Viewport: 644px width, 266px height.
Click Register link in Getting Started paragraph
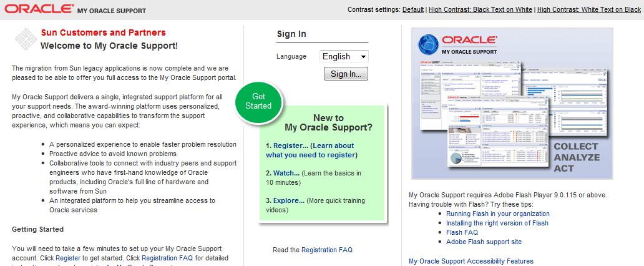68,258
